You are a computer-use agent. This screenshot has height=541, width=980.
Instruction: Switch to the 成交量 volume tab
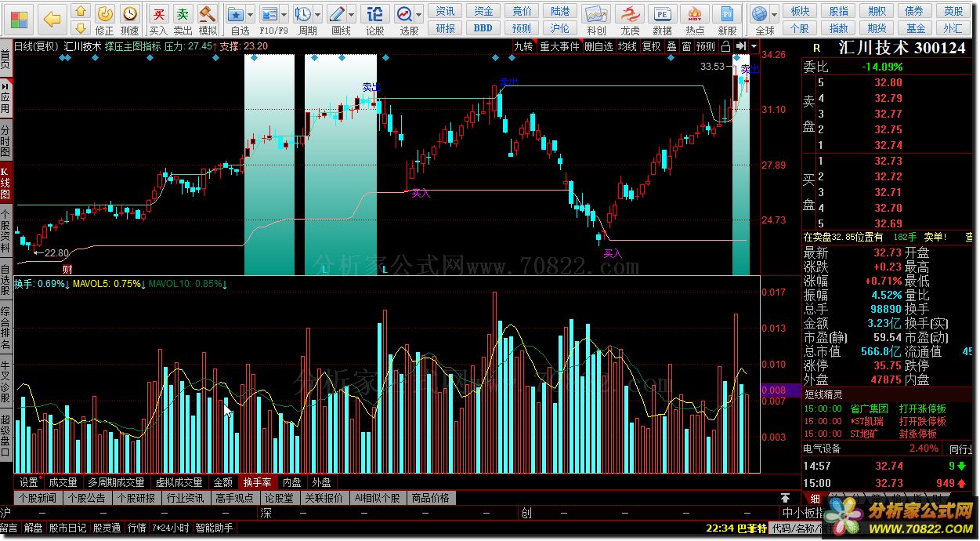tap(63, 482)
